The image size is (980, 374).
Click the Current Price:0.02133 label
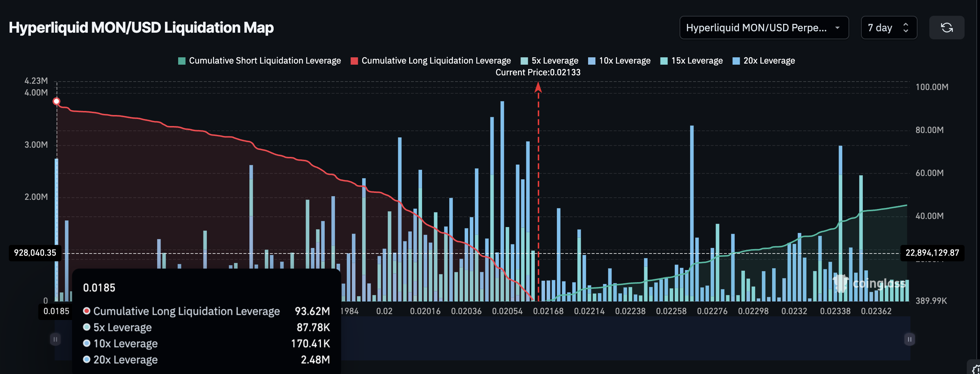coord(537,72)
